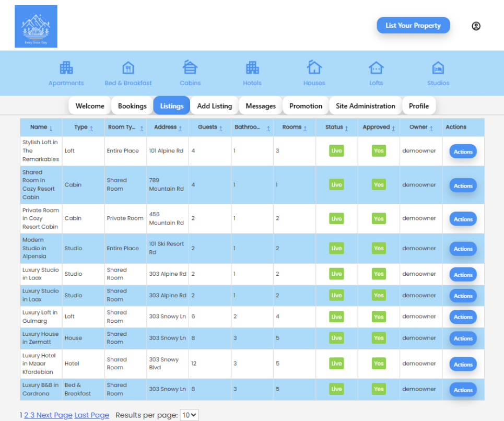The width and height of the screenshot is (504, 421).
Task: Open the user account profile icon
Action: pos(476,26)
